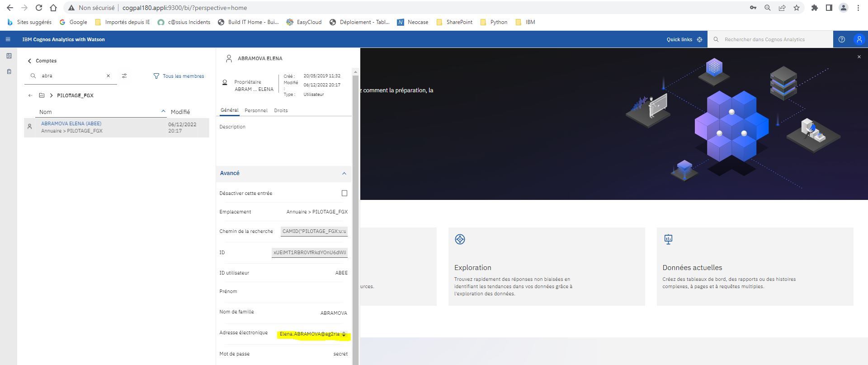Image resolution: width=868 pixels, height=365 pixels.
Task: Close the welcome banner
Action: pyautogui.click(x=859, y=57)
